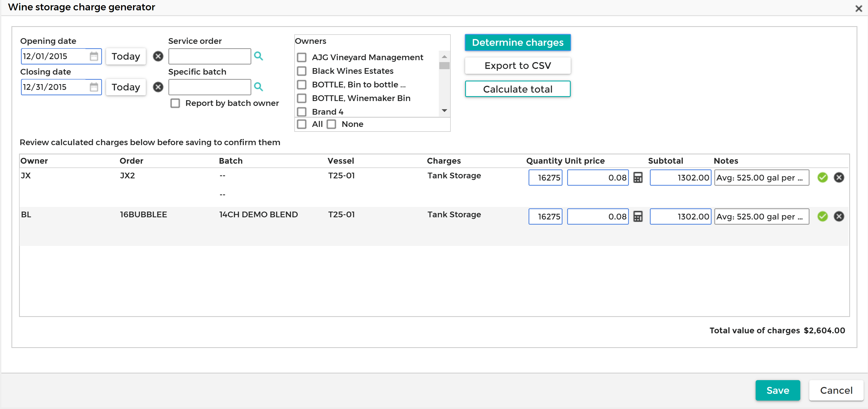Viewport: 868px width, 409px height.
Task: Select the JX2 order cell
Action: coord(127,176)
